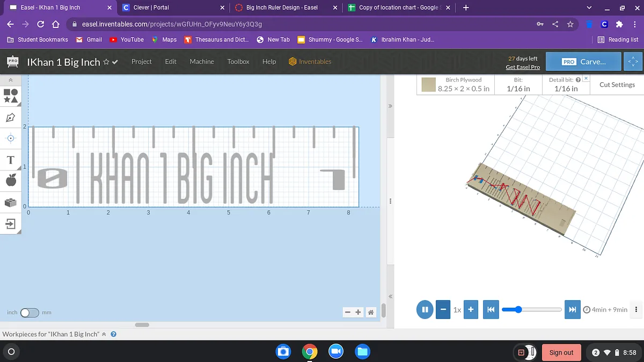The height and width of the screenshot is (362, 644).
Task: Expand the Workpieces panel chevron
Action: point(104,334)
